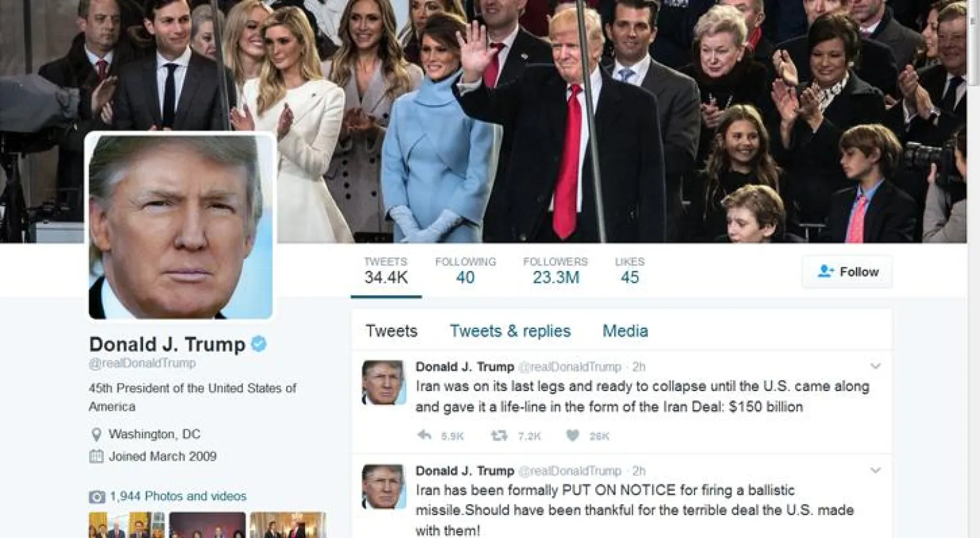980x538 pixels.
Task: Select the Tweets tab in the timeline
Action: pyautogui.click(x=391, y=331)
